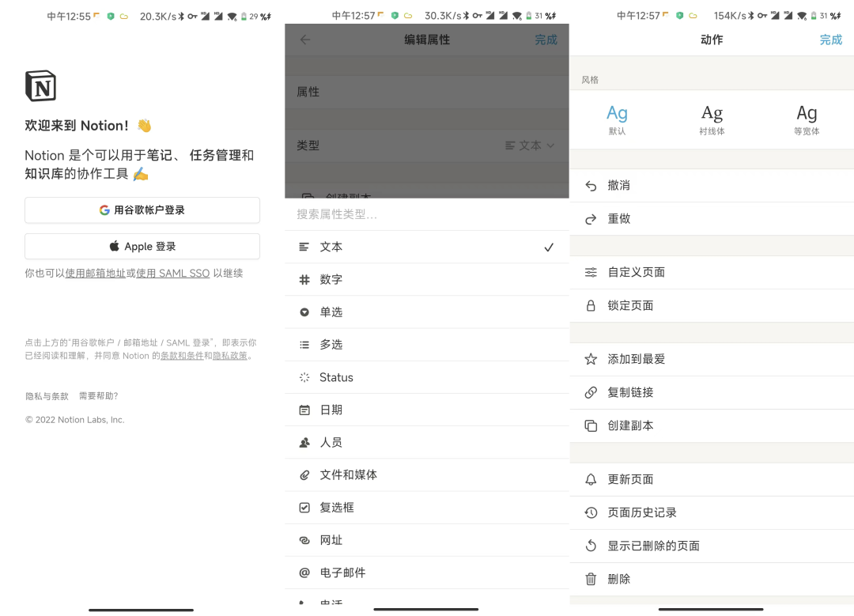Click the 锁定页面 lock icon
Viewport: 854px width, 616px height.
coord(591,305)
